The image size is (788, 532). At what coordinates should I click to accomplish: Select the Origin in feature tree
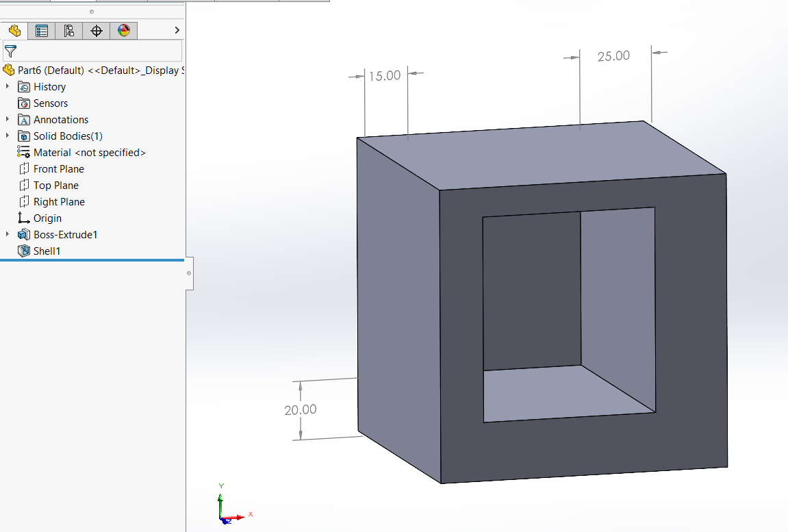pos(47,218)
